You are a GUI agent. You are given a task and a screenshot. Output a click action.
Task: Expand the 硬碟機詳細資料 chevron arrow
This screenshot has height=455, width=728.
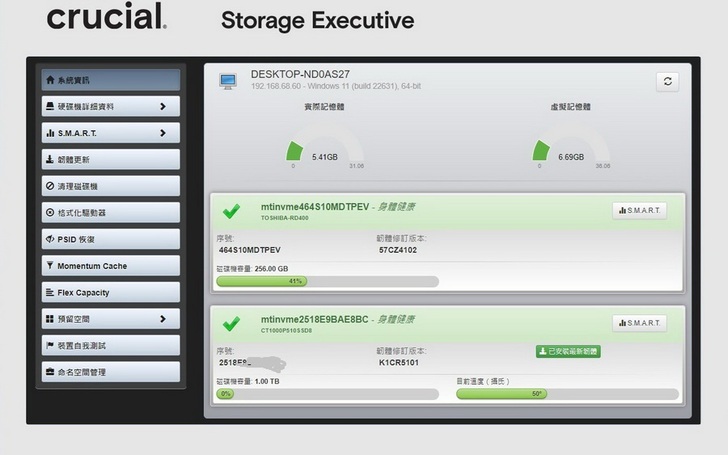coord(163,106)
